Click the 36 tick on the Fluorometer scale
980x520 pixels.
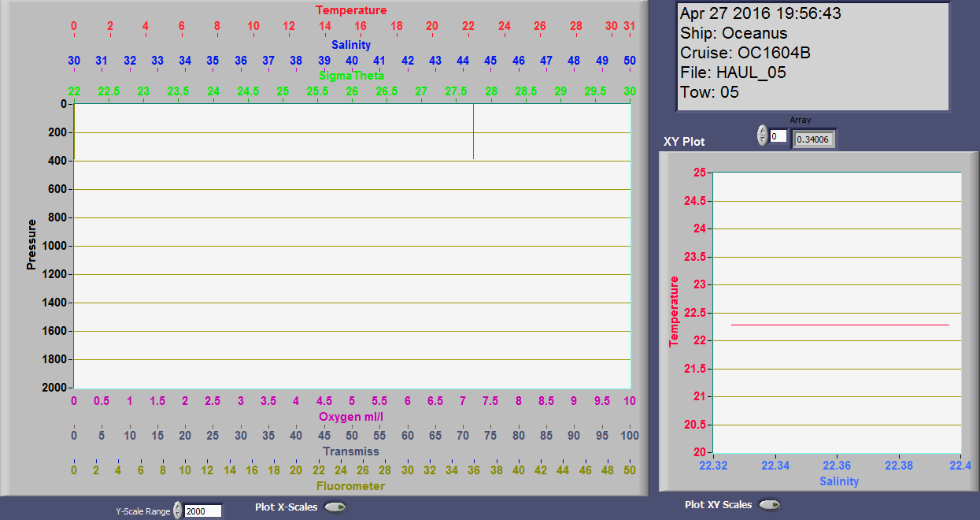coord(474,470)
